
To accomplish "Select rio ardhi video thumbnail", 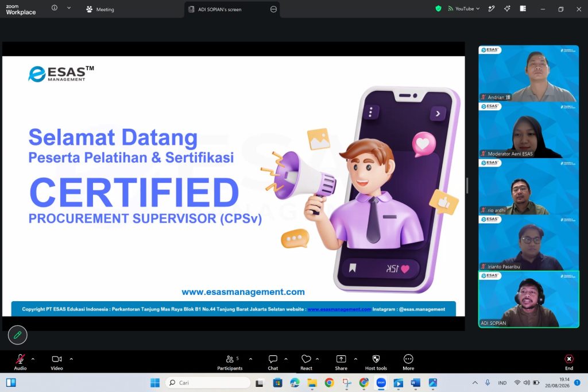I will [x=528, y=186].
